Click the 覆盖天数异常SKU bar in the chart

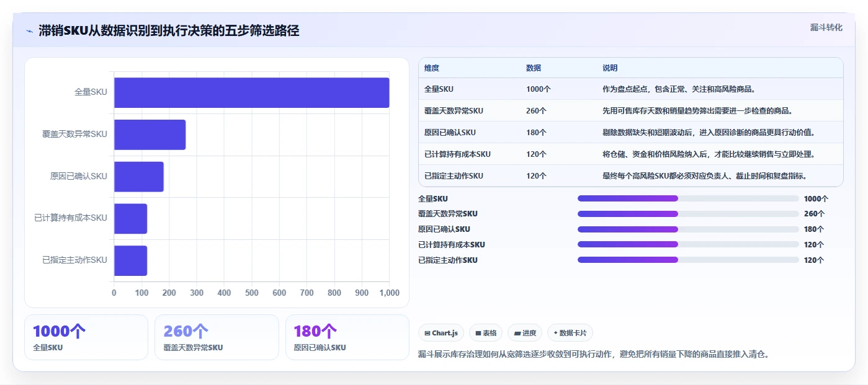150,135
